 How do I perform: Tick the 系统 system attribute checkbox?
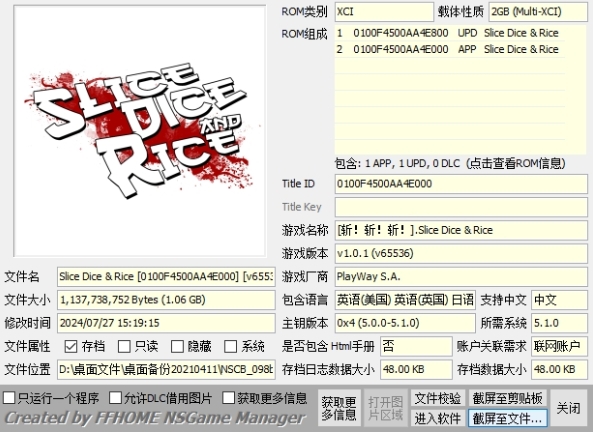pos(230,346)
